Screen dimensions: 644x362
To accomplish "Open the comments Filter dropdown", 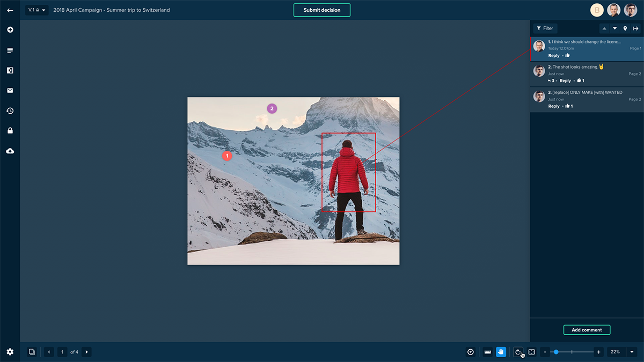I will pyautogui.click(x=545, y=28).
